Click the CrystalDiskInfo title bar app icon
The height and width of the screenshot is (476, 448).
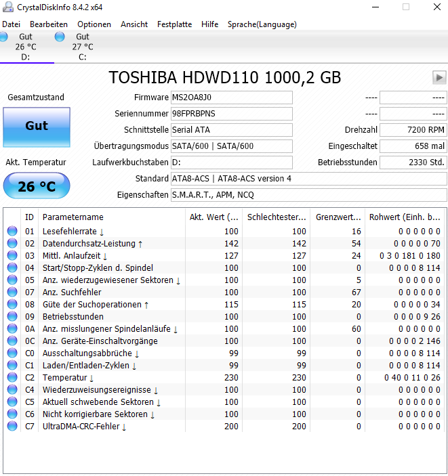click(x=8, y=7)
